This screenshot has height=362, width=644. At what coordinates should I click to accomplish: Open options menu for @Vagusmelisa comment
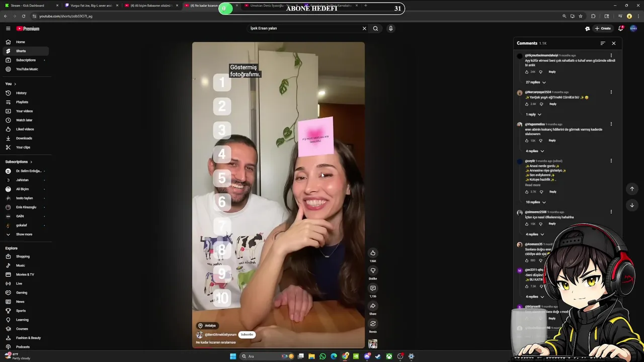click(x=611, y=124)
